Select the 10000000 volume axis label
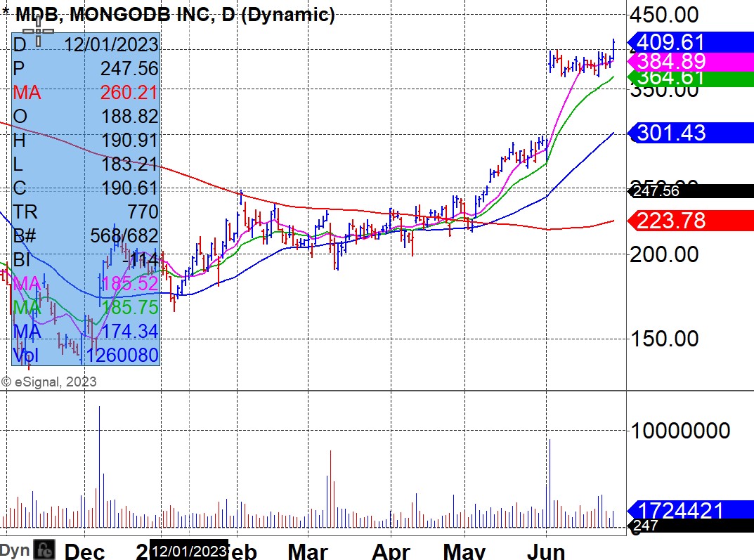 click(x=680, y=431)
